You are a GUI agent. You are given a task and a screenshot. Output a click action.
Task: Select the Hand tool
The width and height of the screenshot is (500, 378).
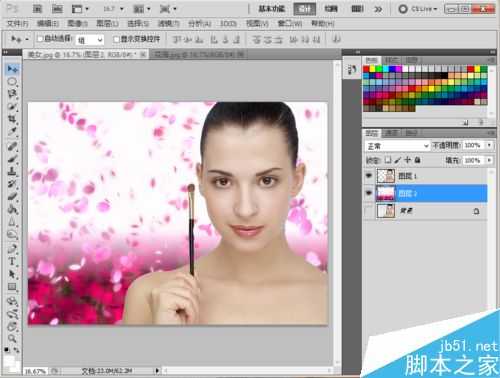[x=12, y=327]
